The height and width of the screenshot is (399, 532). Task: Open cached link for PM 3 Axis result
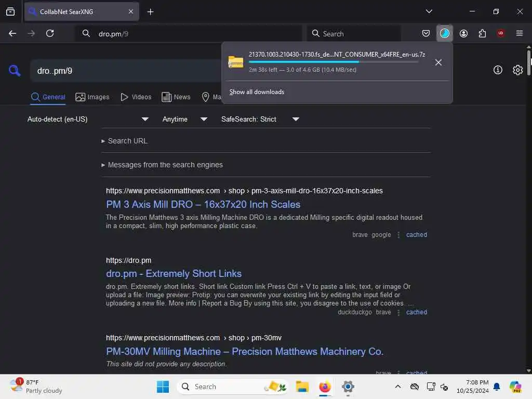coord(416,235)
